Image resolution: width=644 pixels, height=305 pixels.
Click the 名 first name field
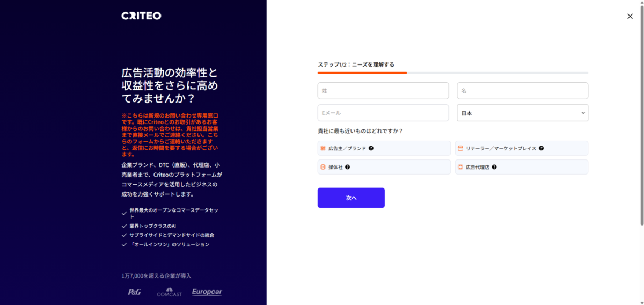click(x=523, y=91)
